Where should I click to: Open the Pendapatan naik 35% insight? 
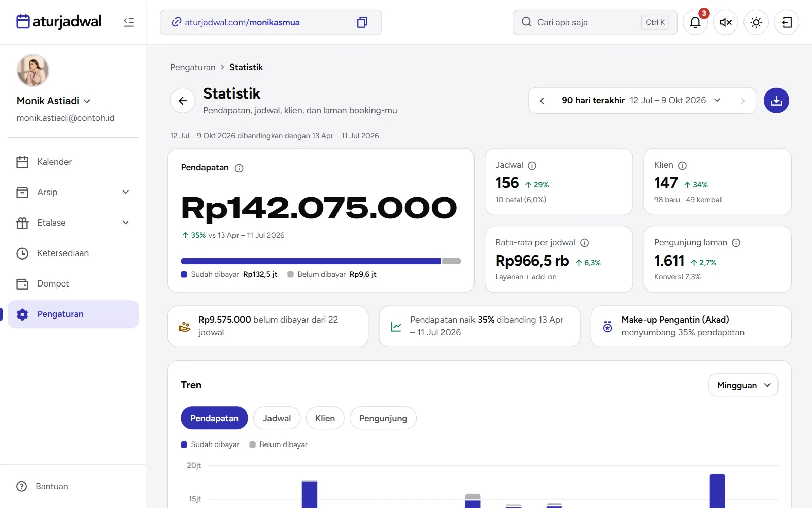tap(480, 327)
